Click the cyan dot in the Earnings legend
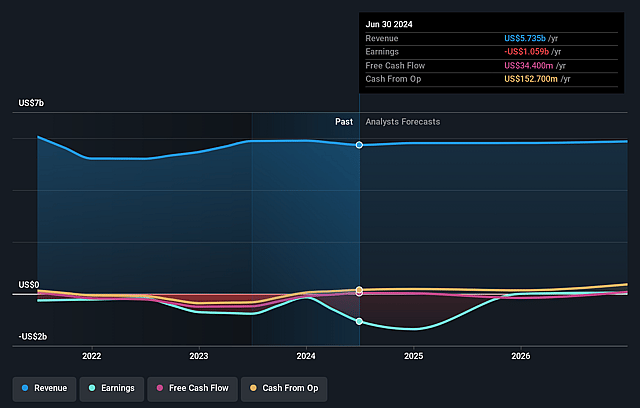This screenshot has width=640, height=408. pos(93,388)
